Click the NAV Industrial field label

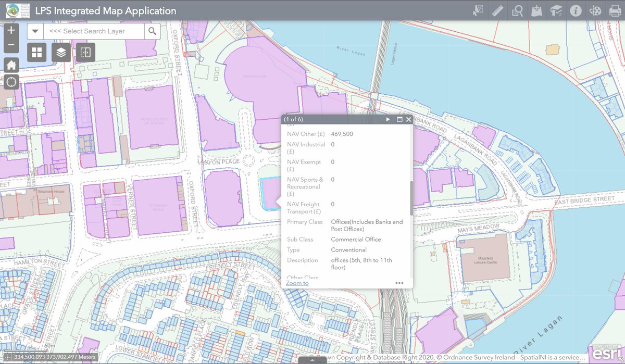(306, 148)
